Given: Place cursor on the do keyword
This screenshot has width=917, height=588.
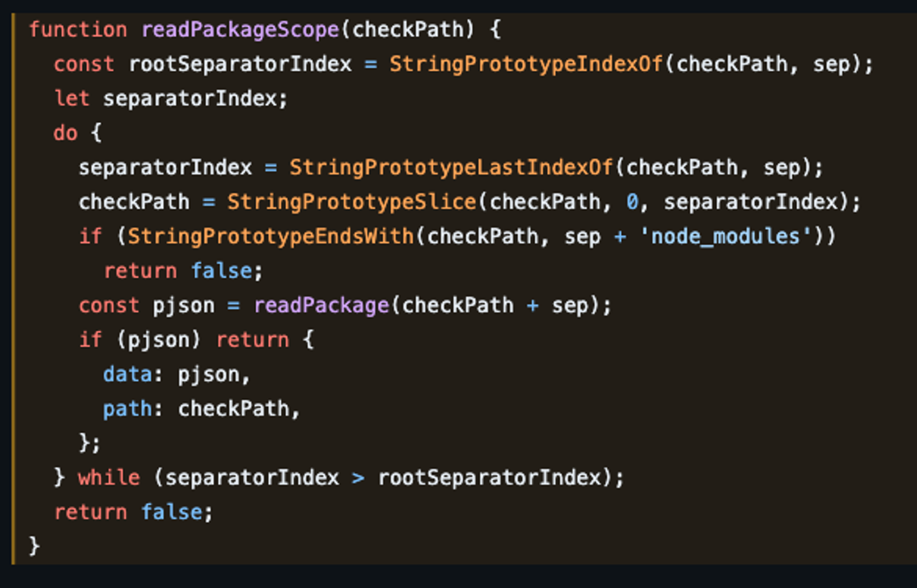Looking at the screenshot, I should point(66,133).
